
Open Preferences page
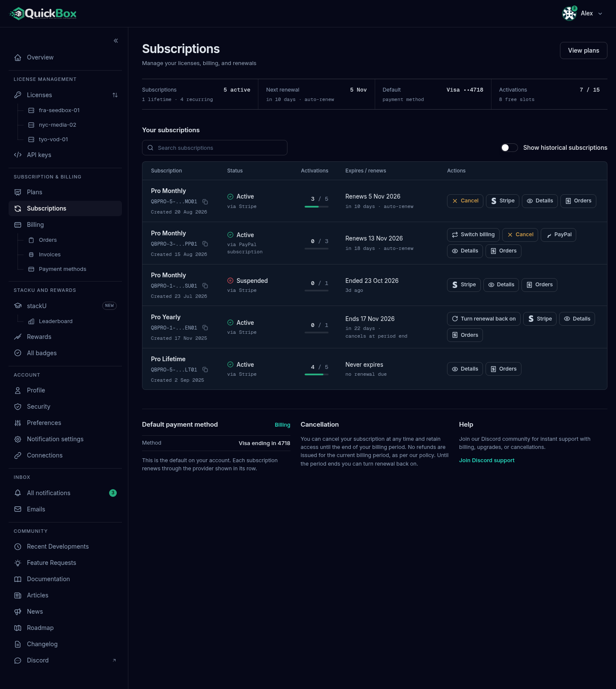(x=65, y=423)
